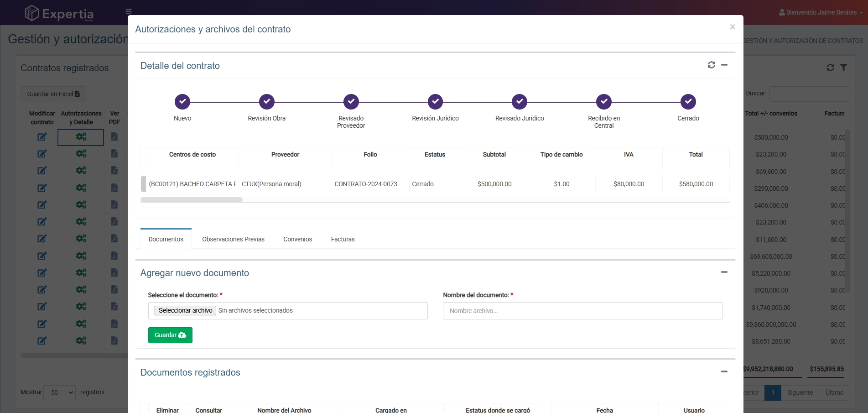The width and height of the screenshot is (868, 413).
Task: Open the Convenios tab
Action: click(x=297, y=239)
